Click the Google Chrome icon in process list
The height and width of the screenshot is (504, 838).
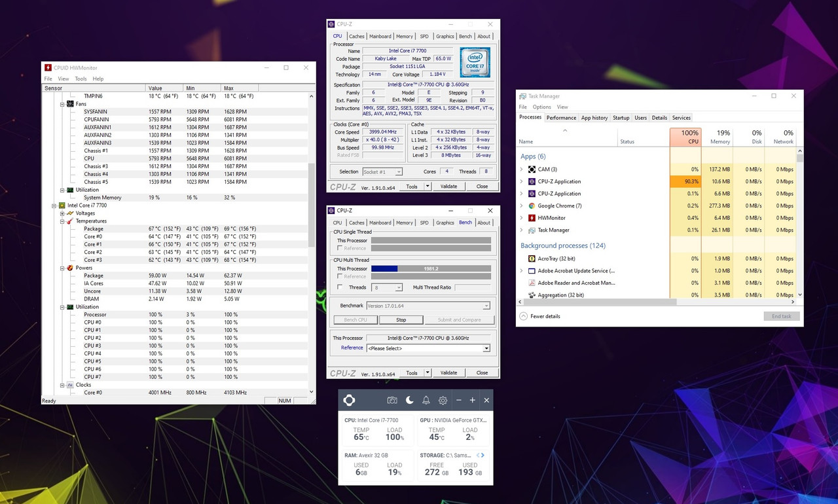[x=532, y=206]
